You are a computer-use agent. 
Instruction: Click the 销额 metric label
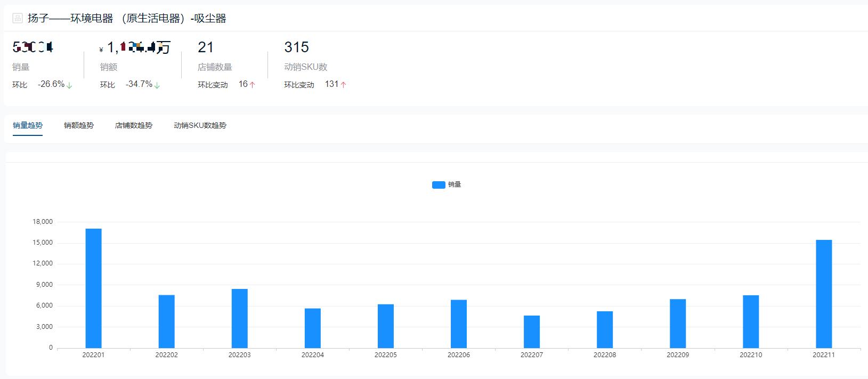[x=109, y=67]
